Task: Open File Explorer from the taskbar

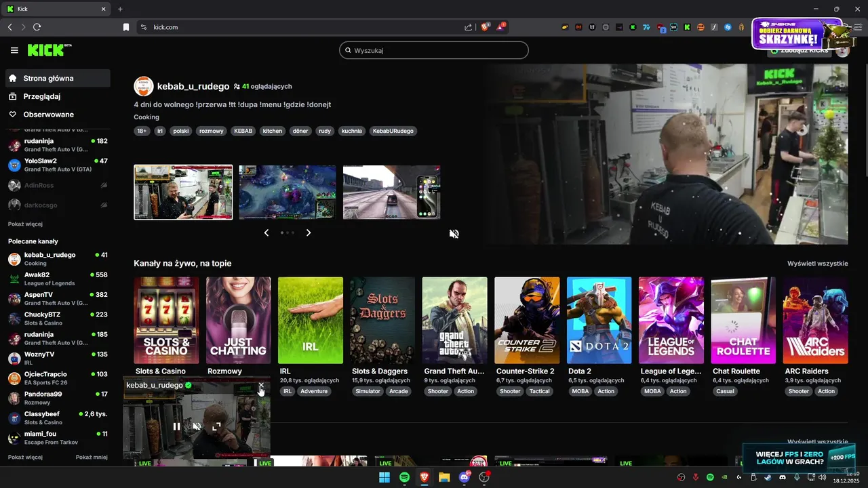Action: point(444,477)
